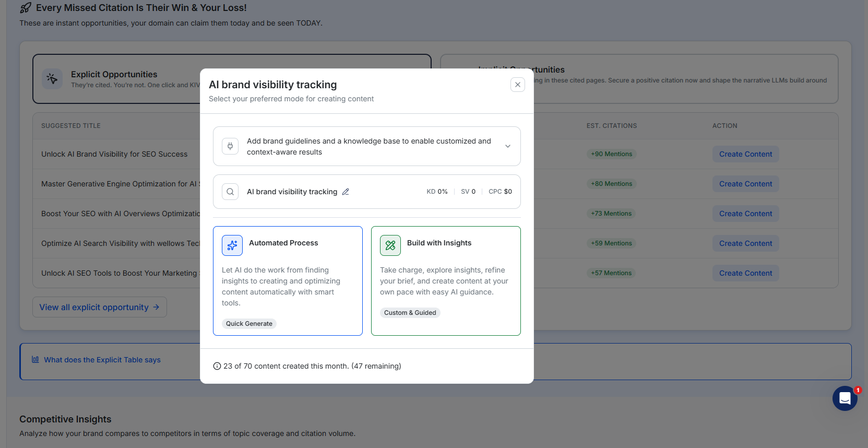868x448 pixels.
Task: Click the plug icon beside brand guidelines
Action: pyautogui.click(x=230, y=146)
